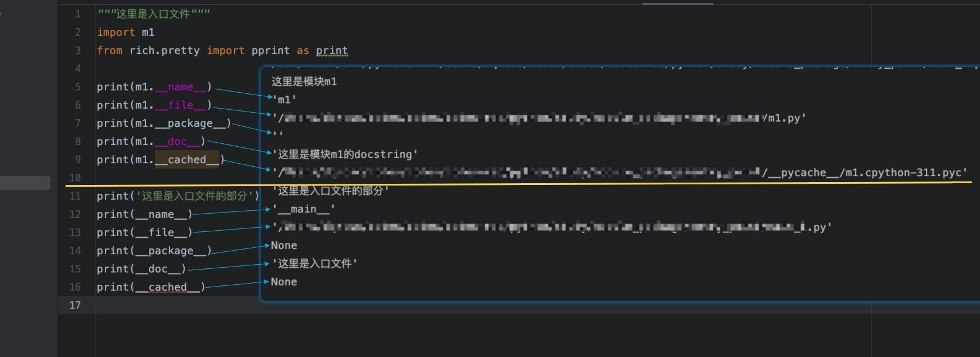
Task: Click __file__ in print(m1.__file__)
Action: 180,105
